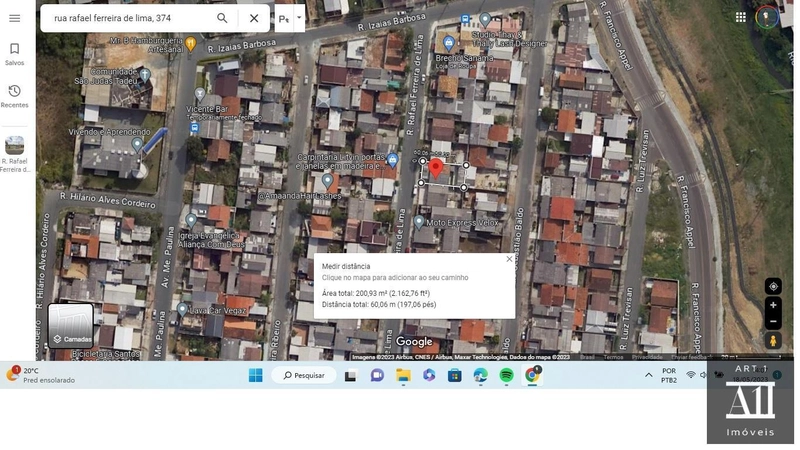
Task: Open Google Chrome from taskbar
Action: (532, 375)
